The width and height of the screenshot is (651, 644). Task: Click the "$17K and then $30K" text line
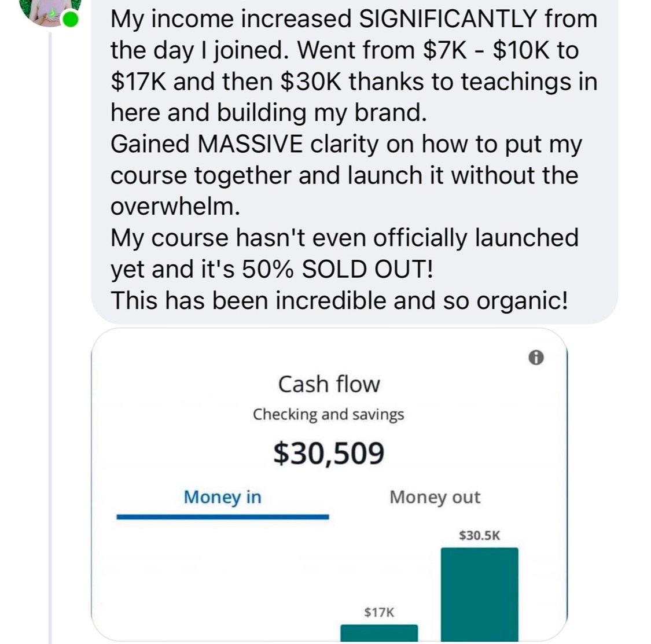pyautogui.click(x=353, y=82)
